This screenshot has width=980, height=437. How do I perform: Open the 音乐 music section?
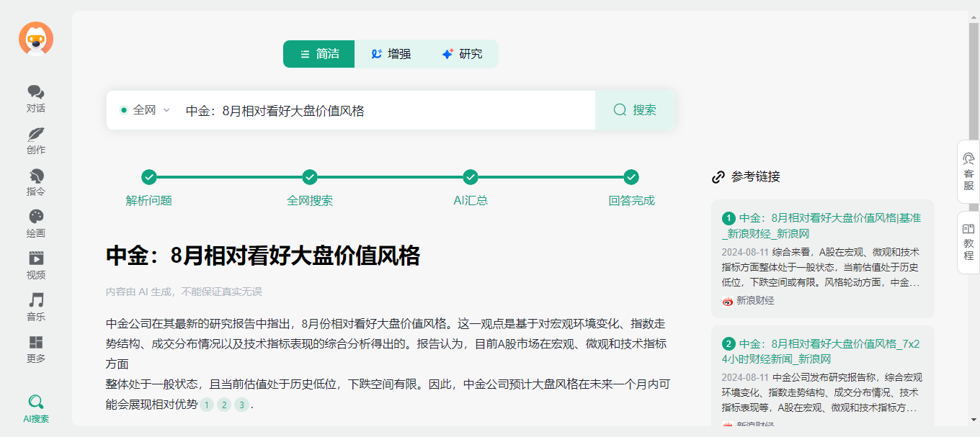(36, 307)
